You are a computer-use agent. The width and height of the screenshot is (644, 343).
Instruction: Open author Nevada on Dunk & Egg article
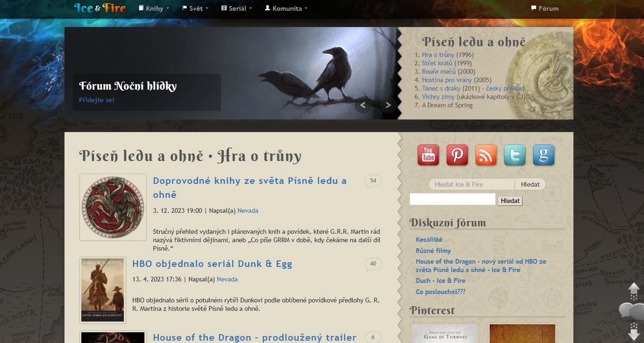tap(227, 279)
